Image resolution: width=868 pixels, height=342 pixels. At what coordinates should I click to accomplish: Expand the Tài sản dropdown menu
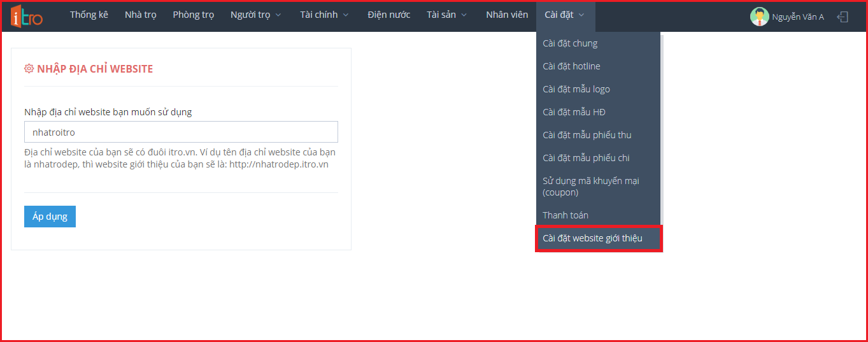(447, 15)
